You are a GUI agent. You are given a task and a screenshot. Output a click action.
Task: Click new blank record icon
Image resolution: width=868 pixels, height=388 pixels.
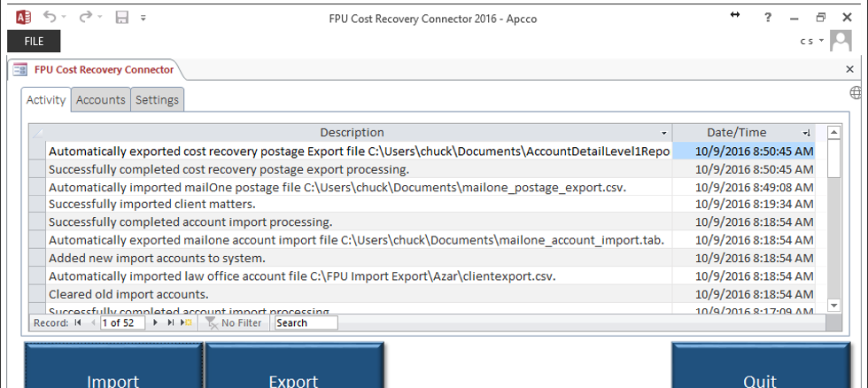tap(186, 322)
